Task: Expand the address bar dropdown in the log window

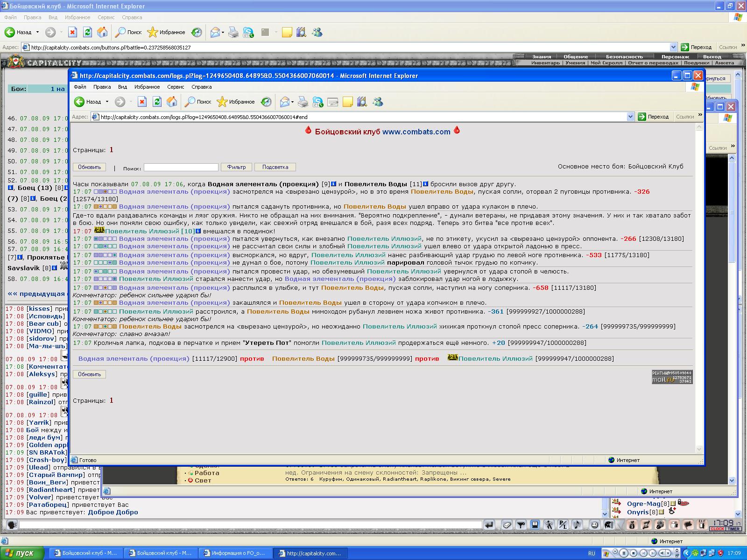Action: pos(630,117)
